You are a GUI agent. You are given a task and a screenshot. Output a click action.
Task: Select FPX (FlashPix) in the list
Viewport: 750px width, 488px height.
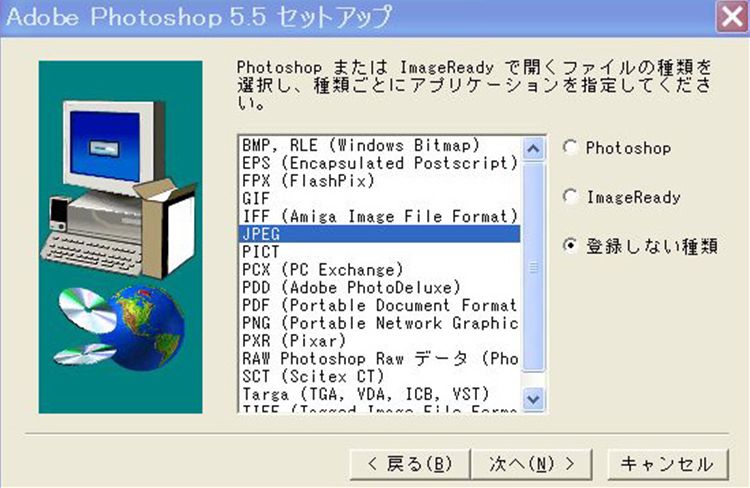tap(379, 180)
